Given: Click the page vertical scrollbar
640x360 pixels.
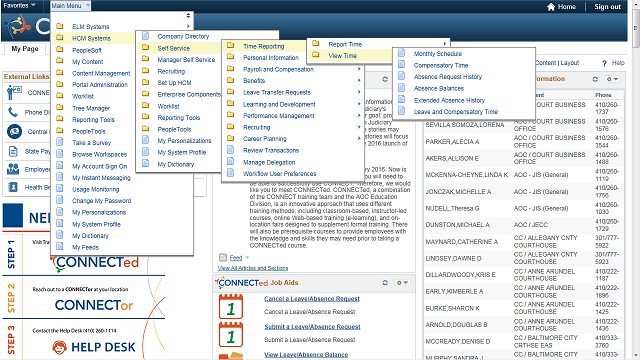Looking at the screenshot, I should point(636,180).
